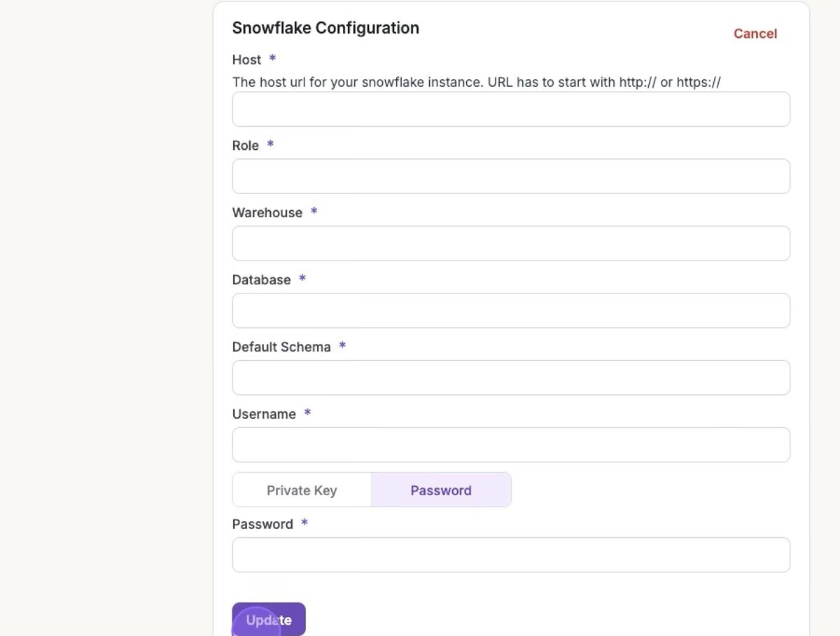Viewport: 840px width, 636px height.
Task: Select the Database text field
Action: coord(511,311)
